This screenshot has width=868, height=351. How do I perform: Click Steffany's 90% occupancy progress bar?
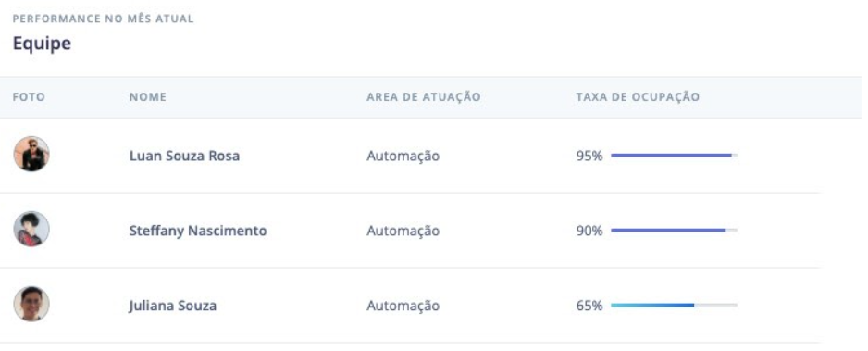[x=674, y=231]
